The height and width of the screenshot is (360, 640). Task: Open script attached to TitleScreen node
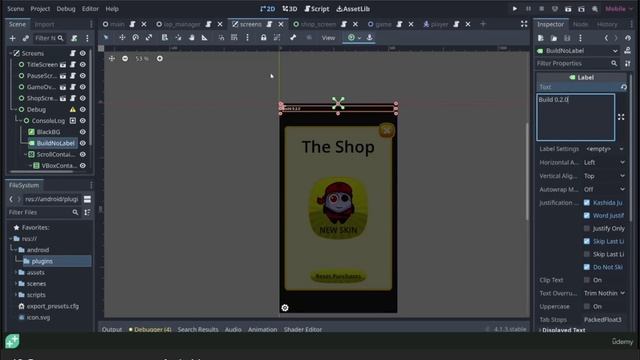click(x=73, y=64)
